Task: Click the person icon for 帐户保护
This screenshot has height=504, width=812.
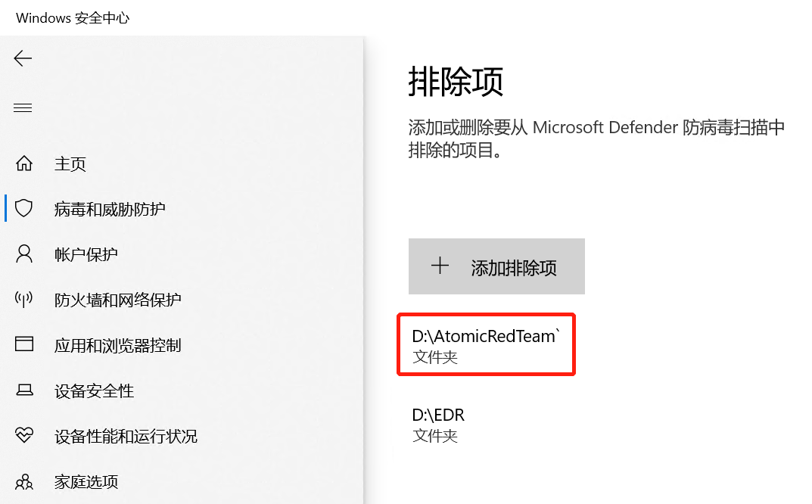Action: [x=23, y=254]
